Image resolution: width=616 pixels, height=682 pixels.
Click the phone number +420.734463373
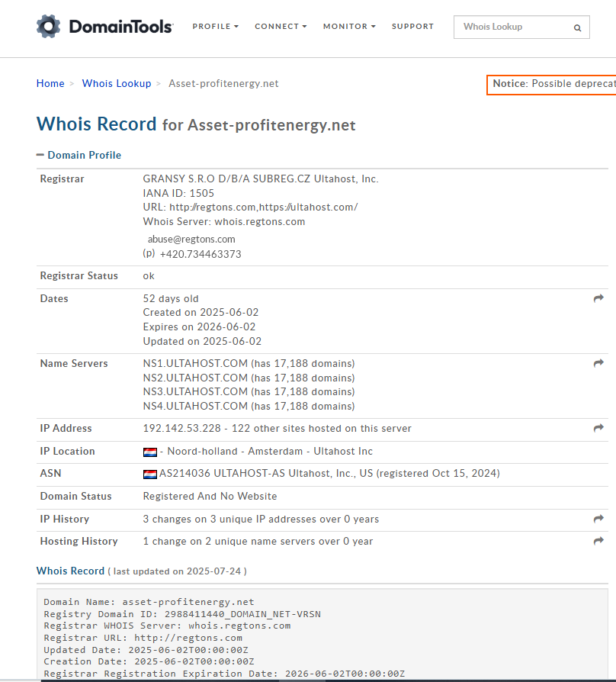pos(201,255)
